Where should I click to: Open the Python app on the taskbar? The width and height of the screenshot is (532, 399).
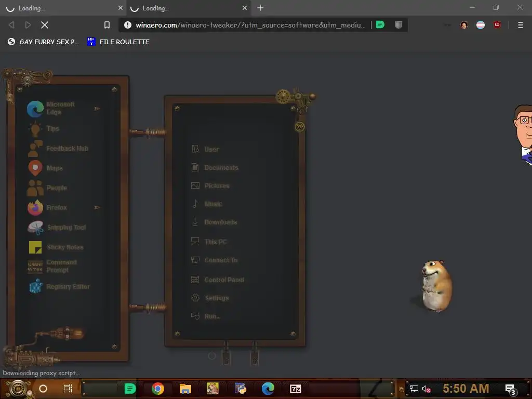[241, 389]
